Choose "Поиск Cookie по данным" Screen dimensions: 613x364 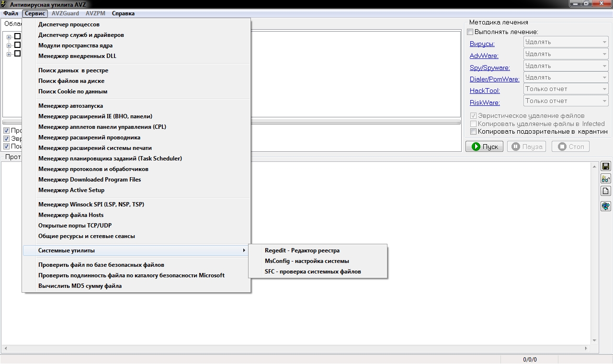pyautogui.click(x=136, y=91)
